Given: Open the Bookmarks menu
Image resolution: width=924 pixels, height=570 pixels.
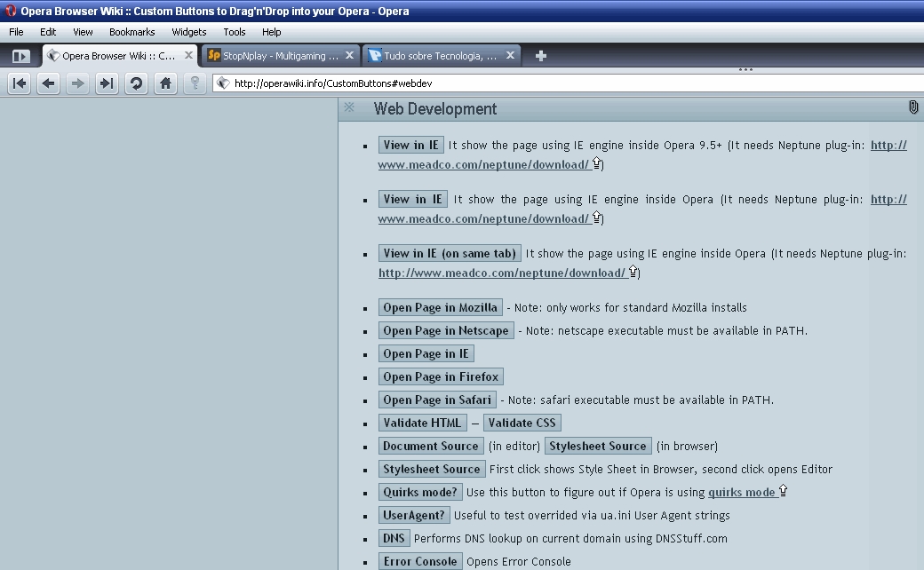Looking at the screenshot, I should (132, 32).
